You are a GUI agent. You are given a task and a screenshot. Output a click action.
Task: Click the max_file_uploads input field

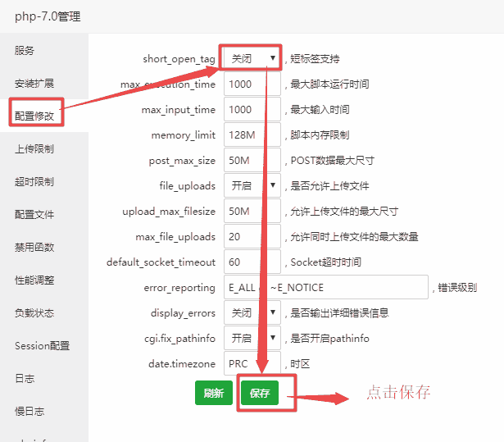click(252, 236)
